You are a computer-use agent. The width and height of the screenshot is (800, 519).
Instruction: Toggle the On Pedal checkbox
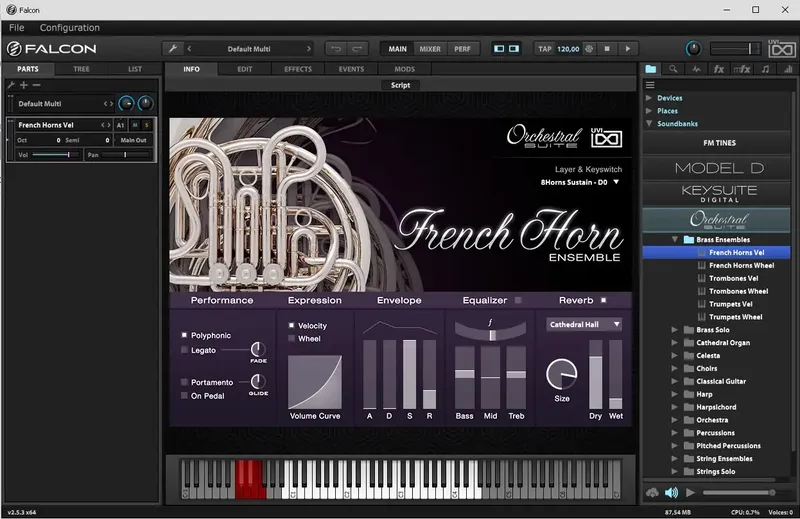click(184, 396)
